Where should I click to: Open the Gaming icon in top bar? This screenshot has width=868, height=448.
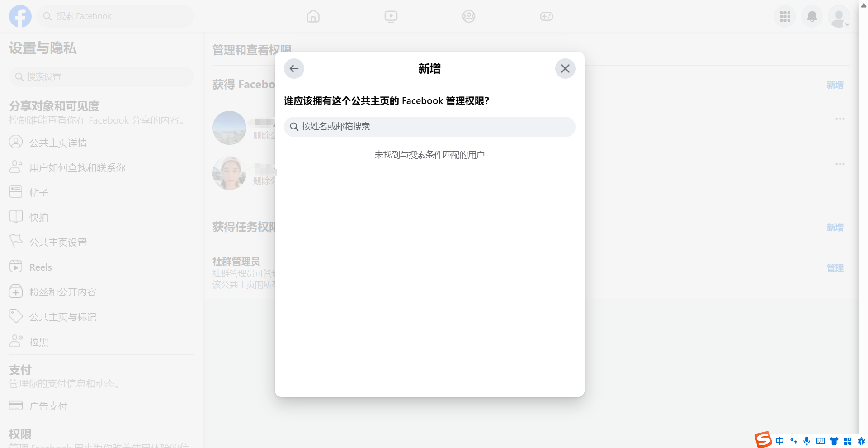pyautogui.click(x=547, y=16)
